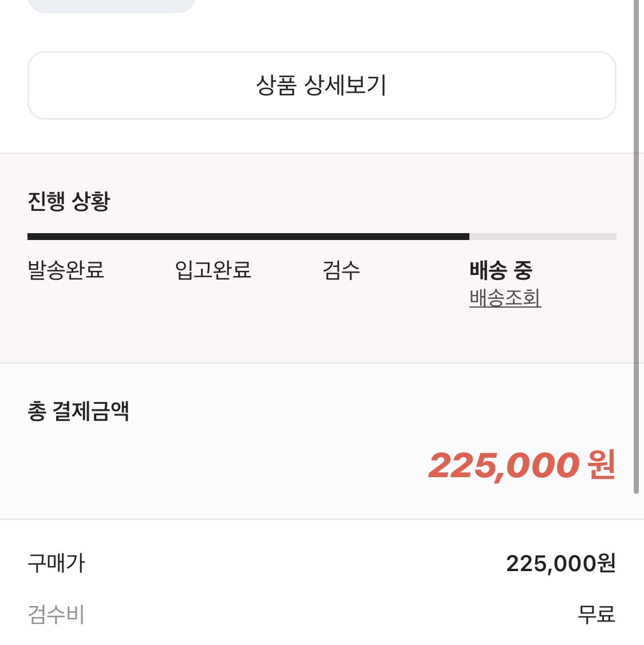Click the 원 currency symbol in total
The width and height of the screenshot is (644, 645).
(x=602, y=465)
